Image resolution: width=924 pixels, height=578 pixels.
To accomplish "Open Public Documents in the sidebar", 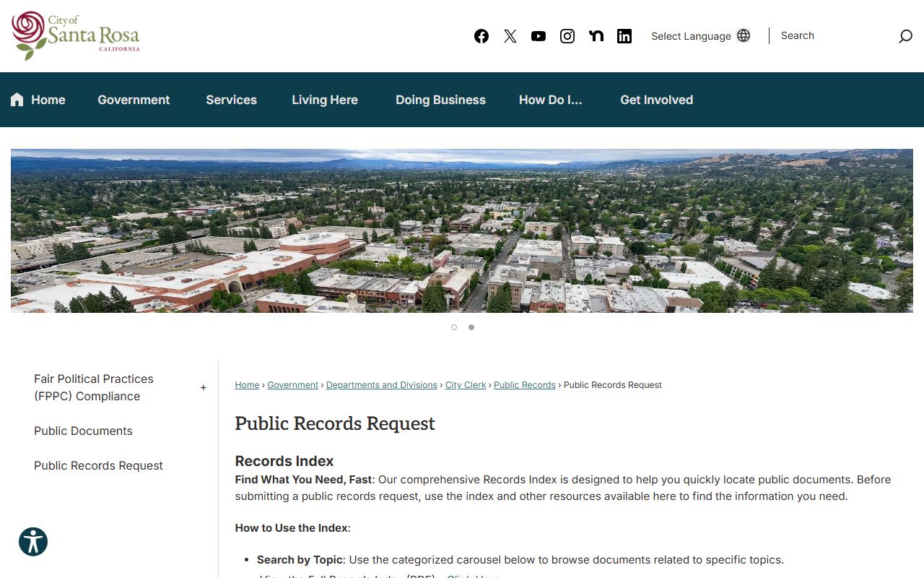I will [x=83, y=431].
